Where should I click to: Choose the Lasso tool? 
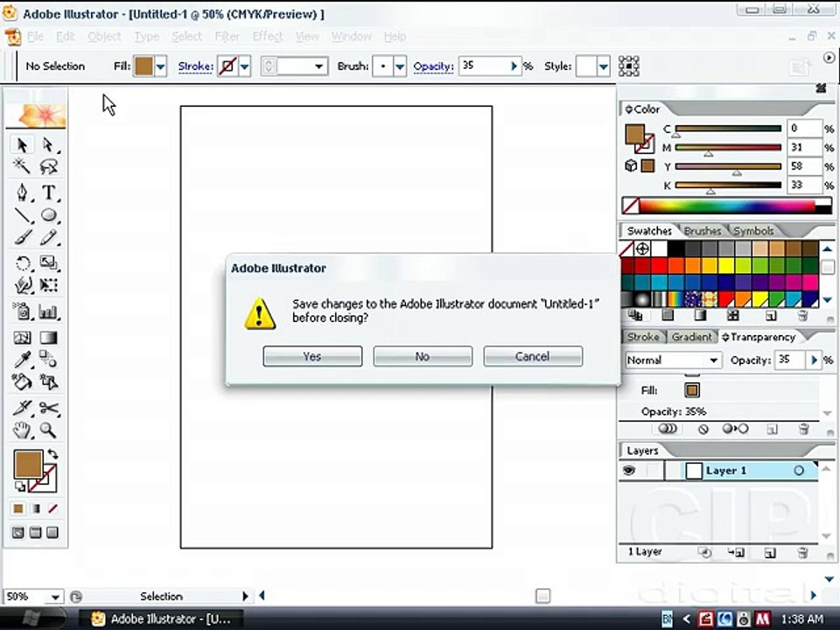tap(48, 166)
